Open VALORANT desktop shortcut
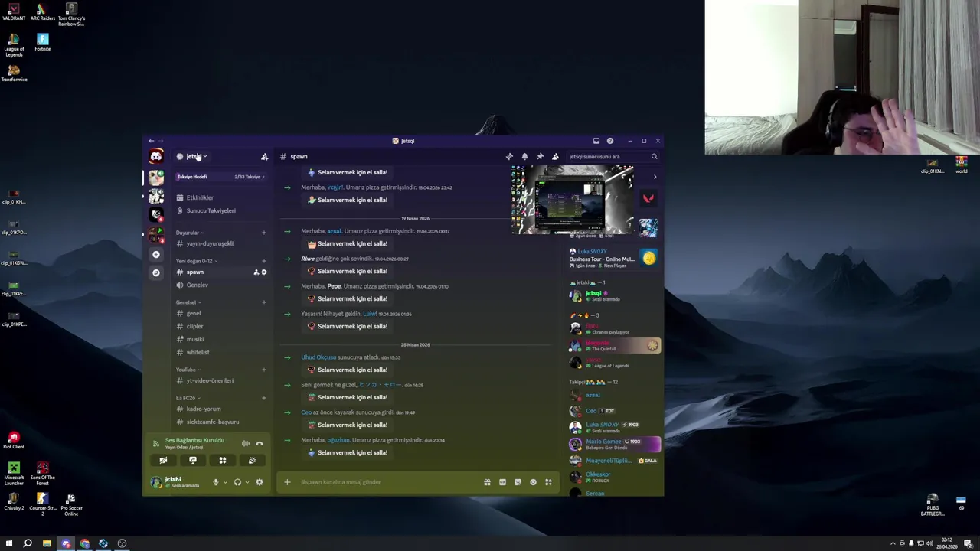980x551 pixels. pos(14,11)
